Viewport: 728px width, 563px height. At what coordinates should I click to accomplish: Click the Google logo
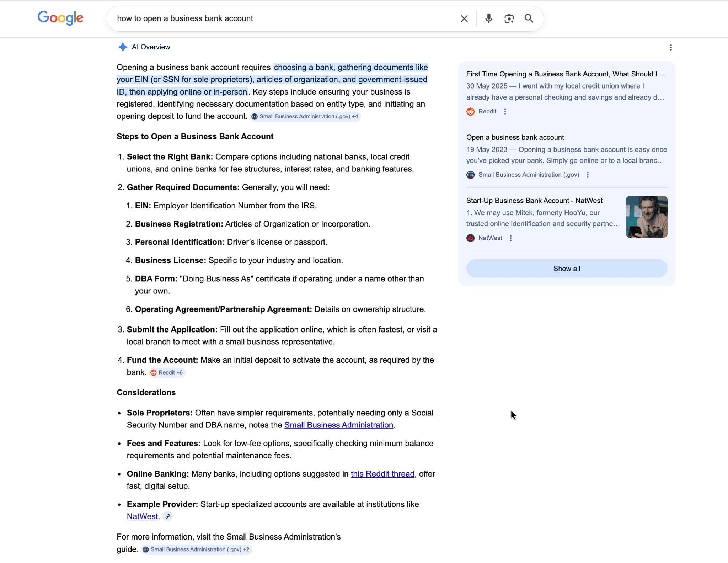pos(60,18)
